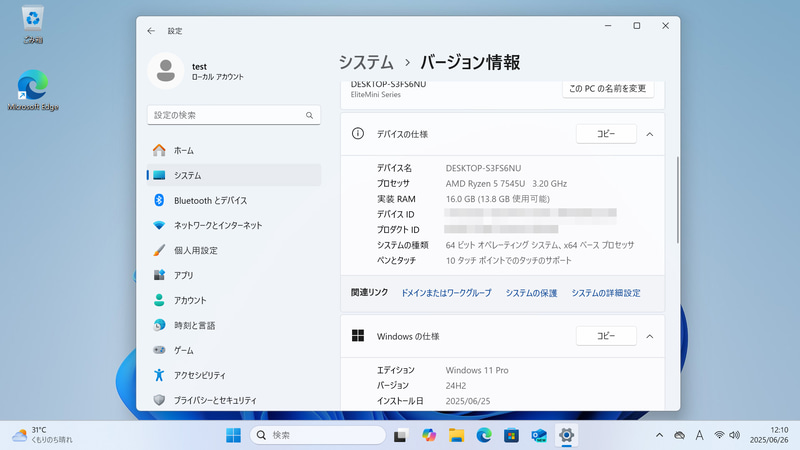The height and width of the screenshot is (450, 800).
Task: Click the search magnifier in settings search
Action: coord(309,115)
